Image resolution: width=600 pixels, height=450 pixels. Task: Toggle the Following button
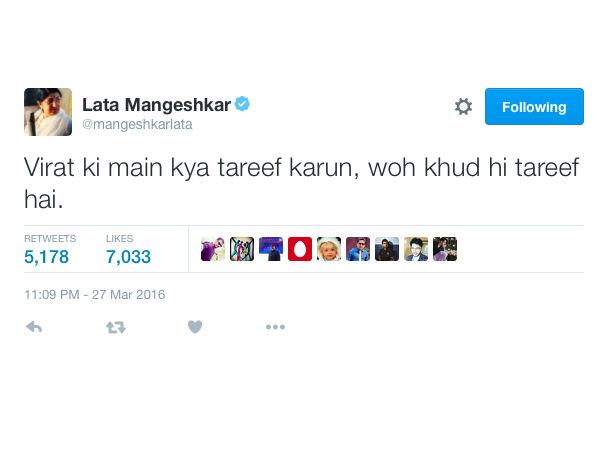pos(534,106)
